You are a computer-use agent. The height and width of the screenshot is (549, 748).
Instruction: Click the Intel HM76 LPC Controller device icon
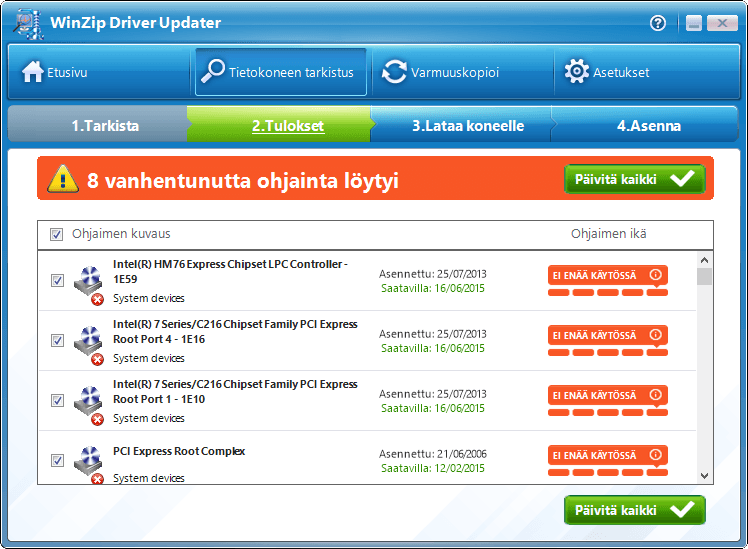[x=88, y=282]
